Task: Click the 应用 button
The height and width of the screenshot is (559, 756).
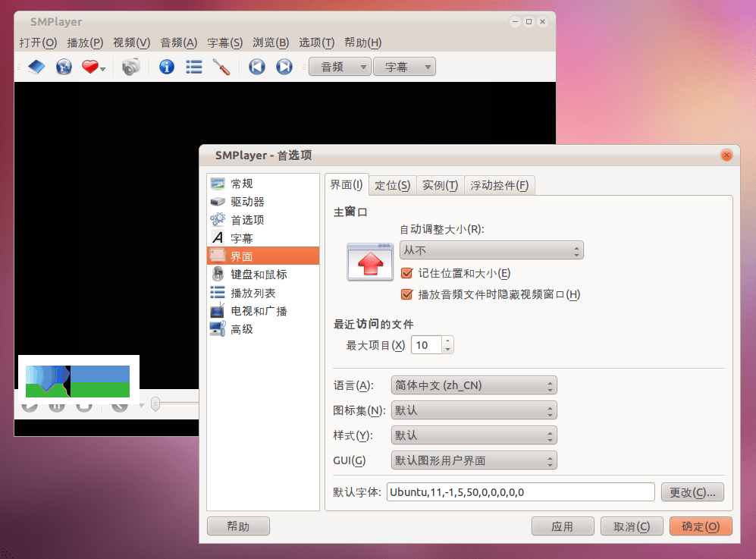Action: (x=563, y=526)
